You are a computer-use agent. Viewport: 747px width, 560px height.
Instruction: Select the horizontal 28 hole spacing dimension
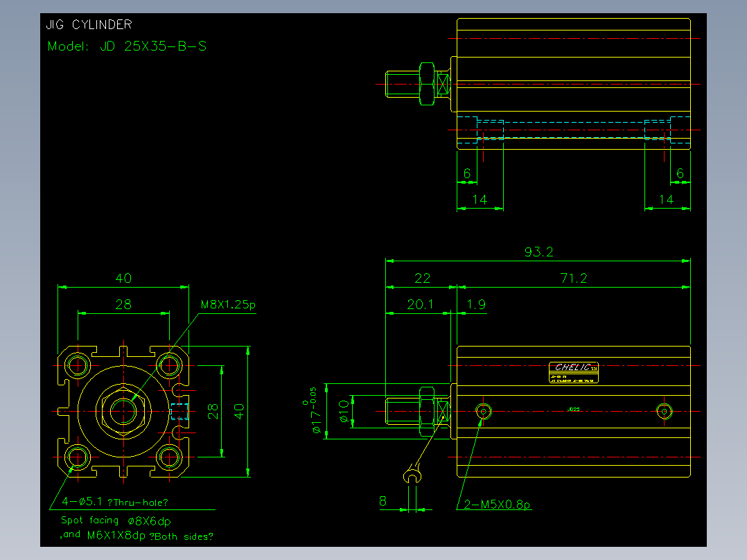point(123,304)
